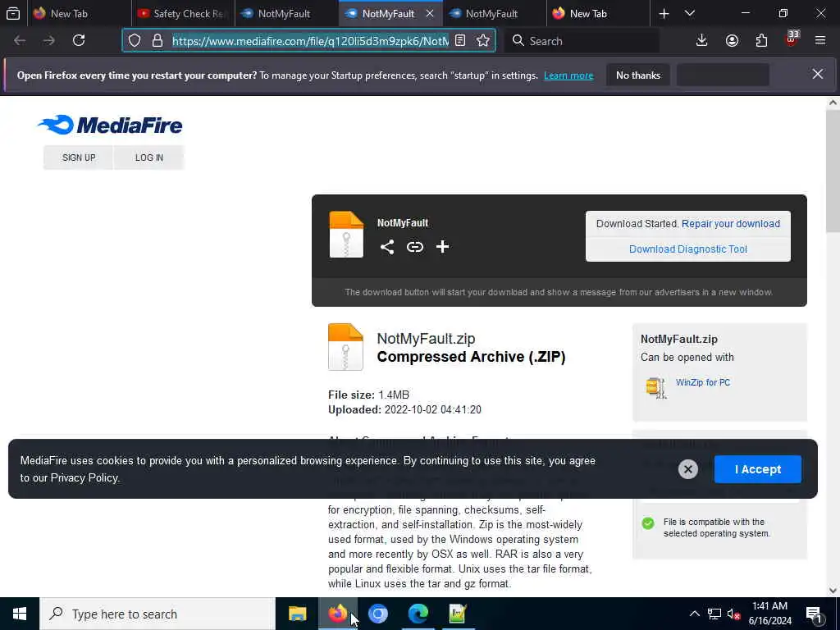Image resolution: width=840 pixels, height=630 pixels.
Task: Click the share icon under NotMyFault
Action: tap(387, 247)
